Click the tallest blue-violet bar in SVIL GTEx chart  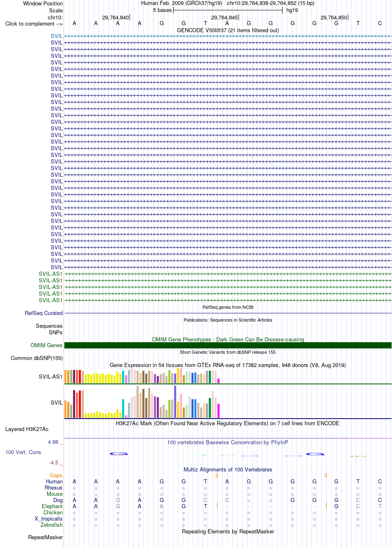(x=175, y=402)
